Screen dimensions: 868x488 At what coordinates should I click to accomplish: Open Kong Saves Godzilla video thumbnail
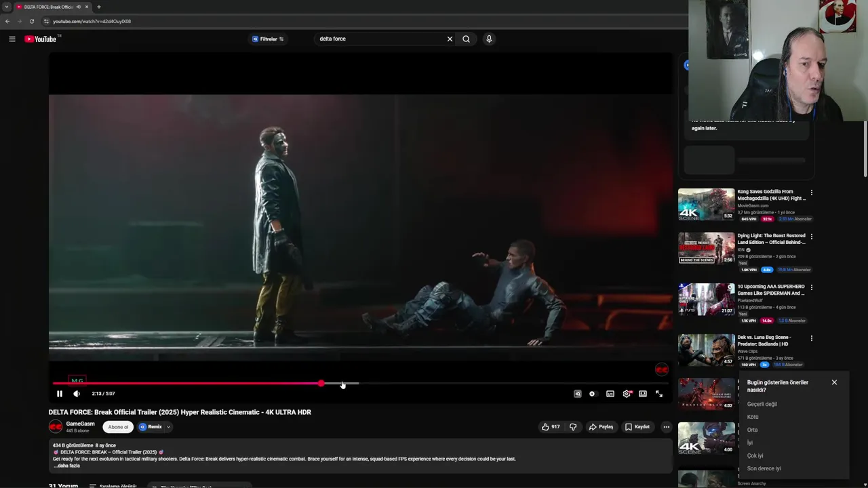pyautogui.click(x=706, y=205)
